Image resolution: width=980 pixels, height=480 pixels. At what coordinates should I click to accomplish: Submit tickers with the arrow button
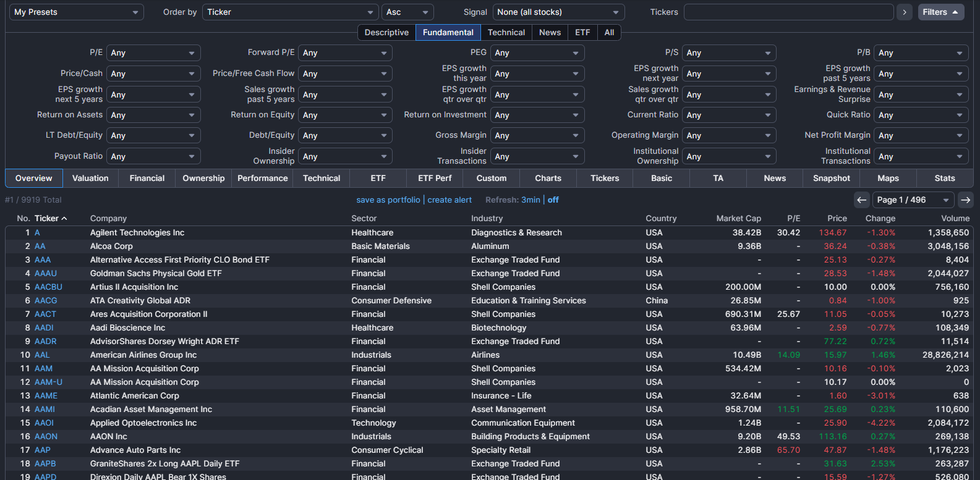click(905, 12)
